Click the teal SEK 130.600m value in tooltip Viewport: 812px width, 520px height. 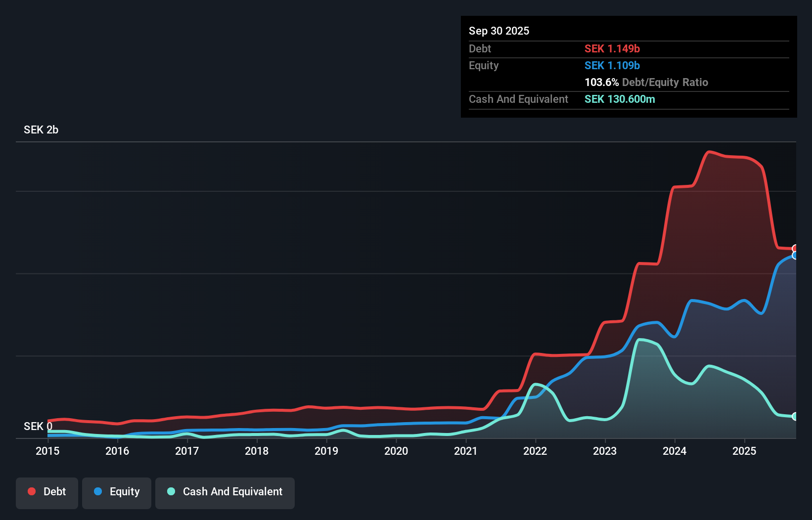(620, 99)
